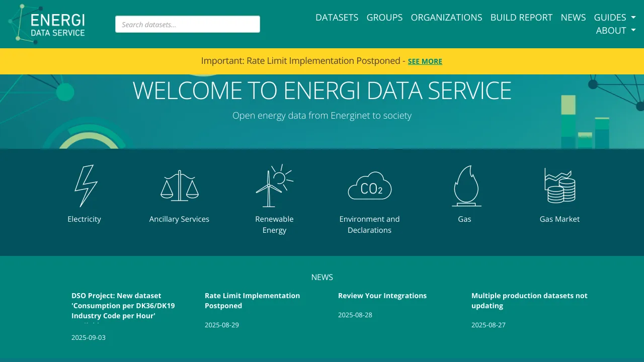Image resolution: width=644 pixels, height=362 pixels.
Task: Select the Gas Market coins chart icon
Action: pos(560,186)
